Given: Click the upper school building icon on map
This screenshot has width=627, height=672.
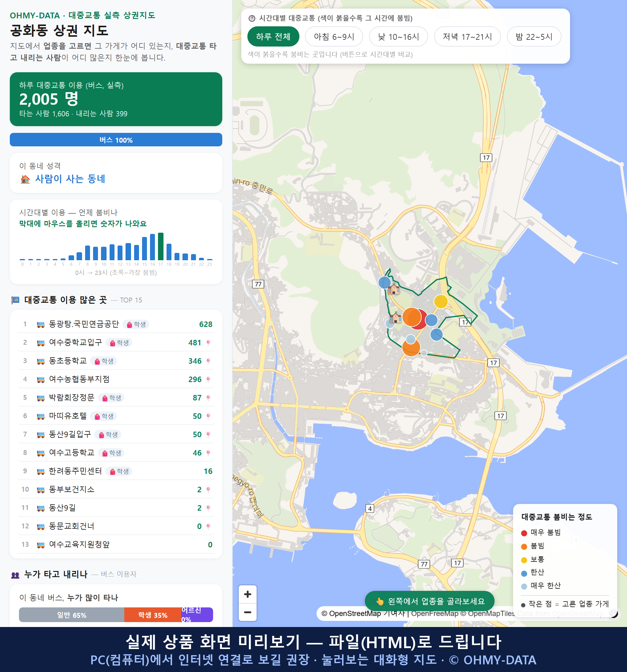Looking at the screenshot, I should click(394, 289).
